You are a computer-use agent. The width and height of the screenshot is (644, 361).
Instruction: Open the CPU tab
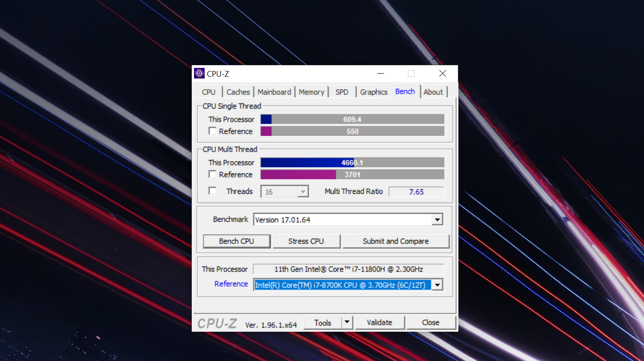(x=209, y=92)
